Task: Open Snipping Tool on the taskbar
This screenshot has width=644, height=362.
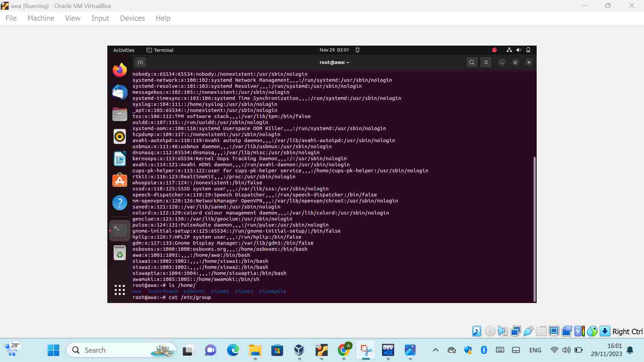Action: click(x=366, y=350)
